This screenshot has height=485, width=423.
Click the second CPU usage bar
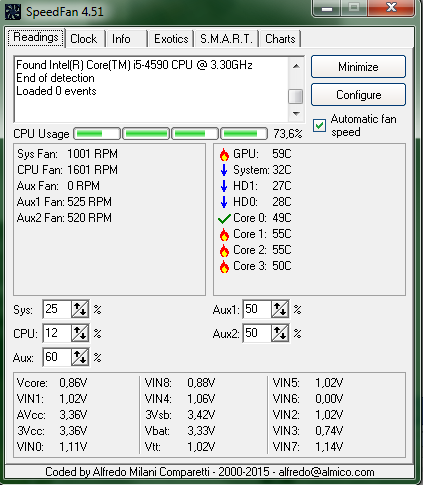[x=146, y=134]
